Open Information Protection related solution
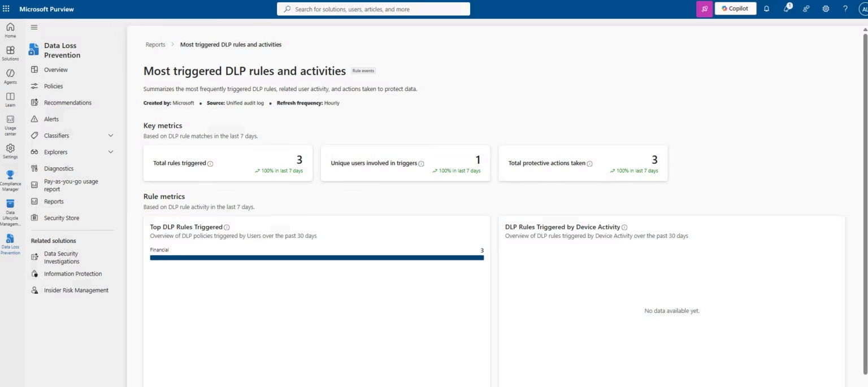Viewport: 868px width, 387px height. pos(72,274)
